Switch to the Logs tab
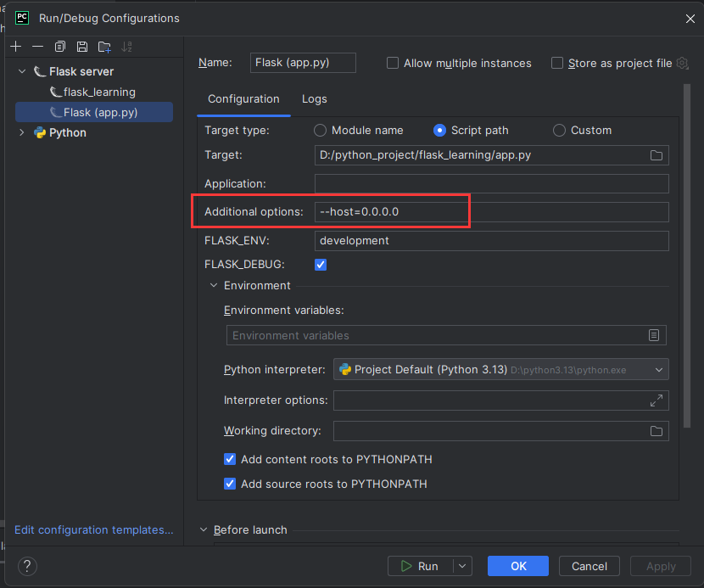704x588 pixels. coord(314,99)
